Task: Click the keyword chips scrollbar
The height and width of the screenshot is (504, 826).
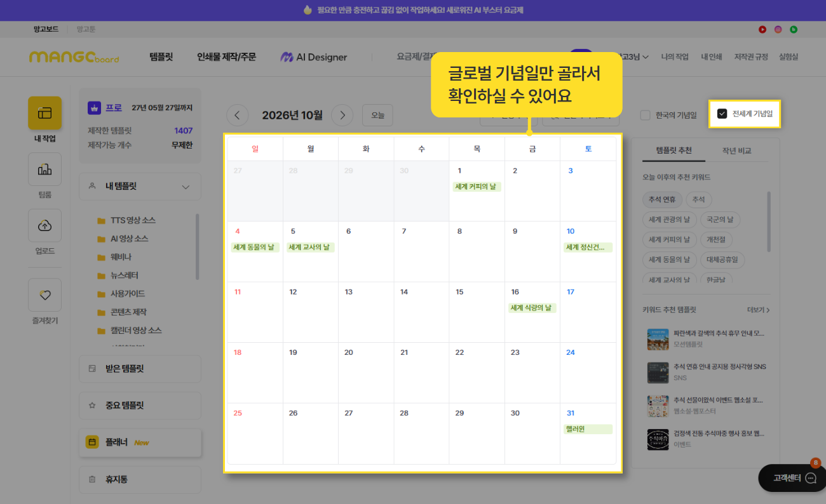Action: (x=769, y=222)
